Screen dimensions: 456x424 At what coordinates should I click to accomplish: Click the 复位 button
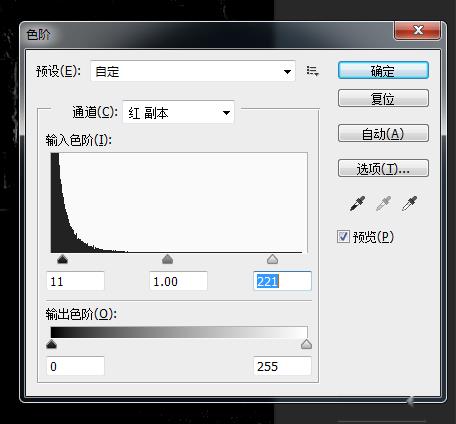pyautogui.click(x=383, y=98)
